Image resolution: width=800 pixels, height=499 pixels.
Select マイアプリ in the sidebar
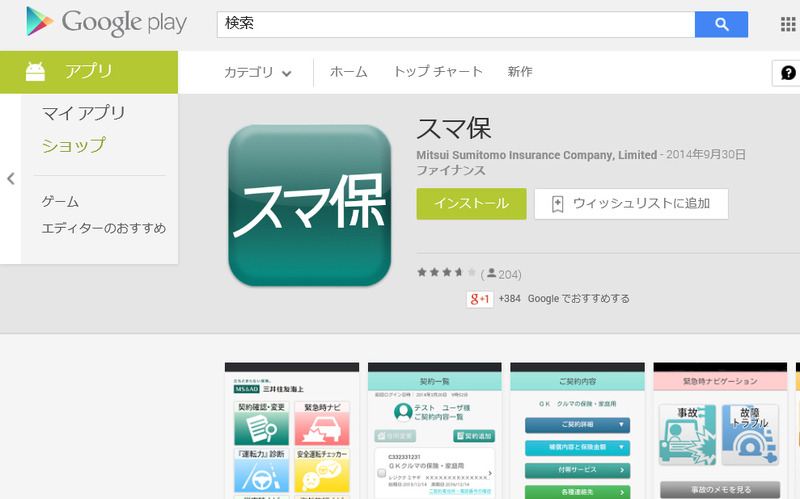pos(84,113)
